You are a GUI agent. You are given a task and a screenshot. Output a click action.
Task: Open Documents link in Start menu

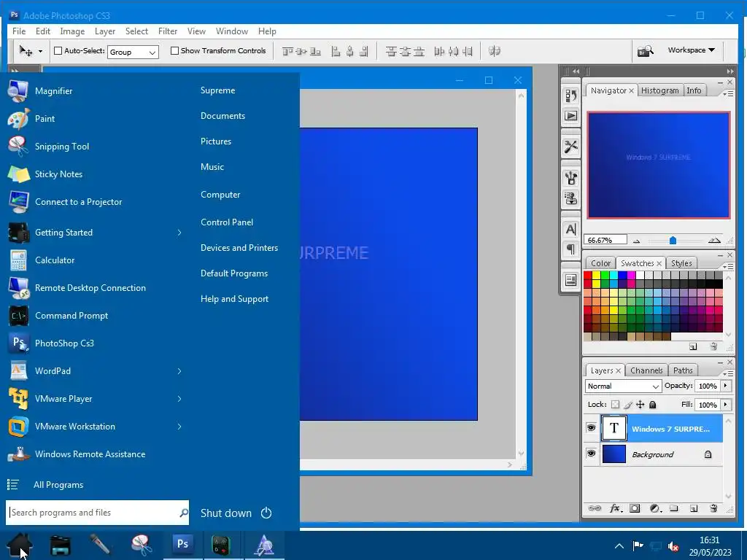click(x=222, y=116)
